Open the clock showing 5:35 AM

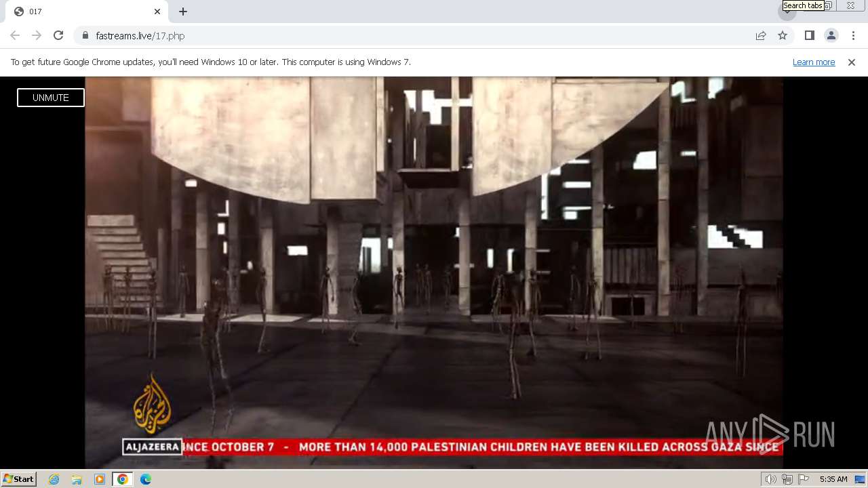(x=833, y=479)
